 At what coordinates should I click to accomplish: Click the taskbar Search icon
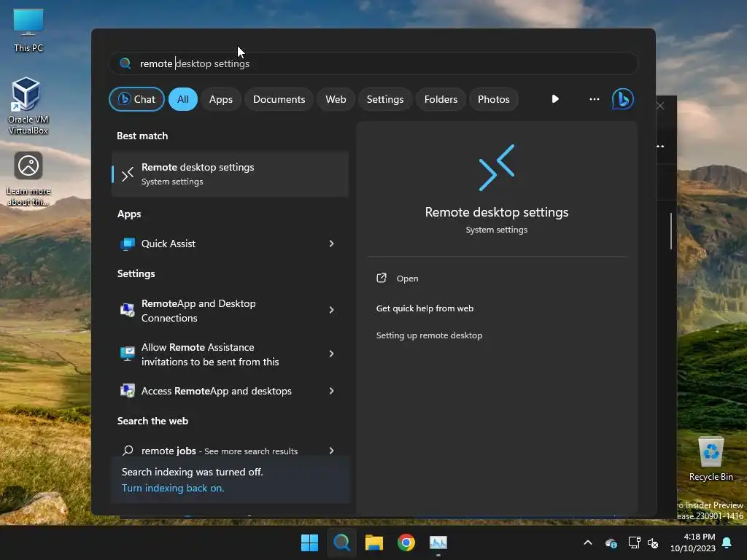click(341, 542)
